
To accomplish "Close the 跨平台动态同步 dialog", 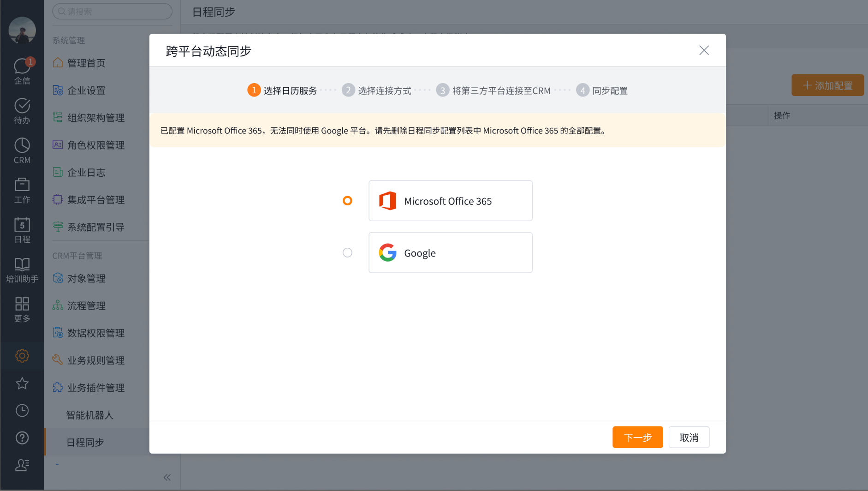I will tap(704, 50).
